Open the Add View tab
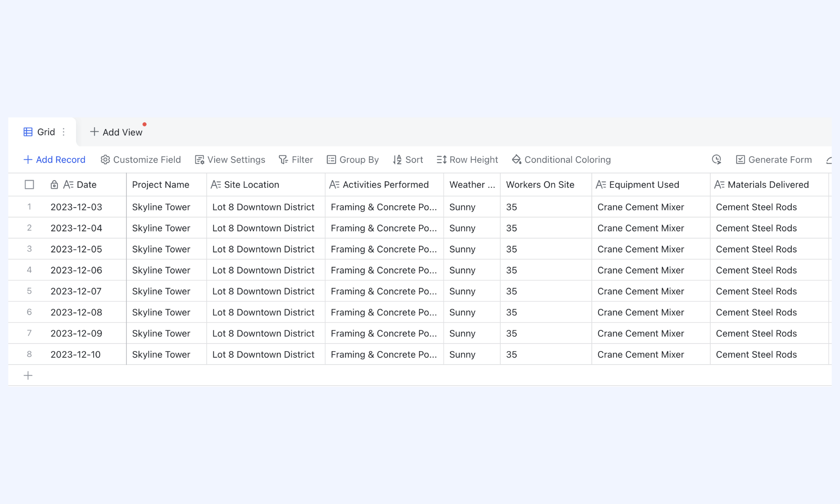This screenshot has height=504, width=840. [116, 132]
